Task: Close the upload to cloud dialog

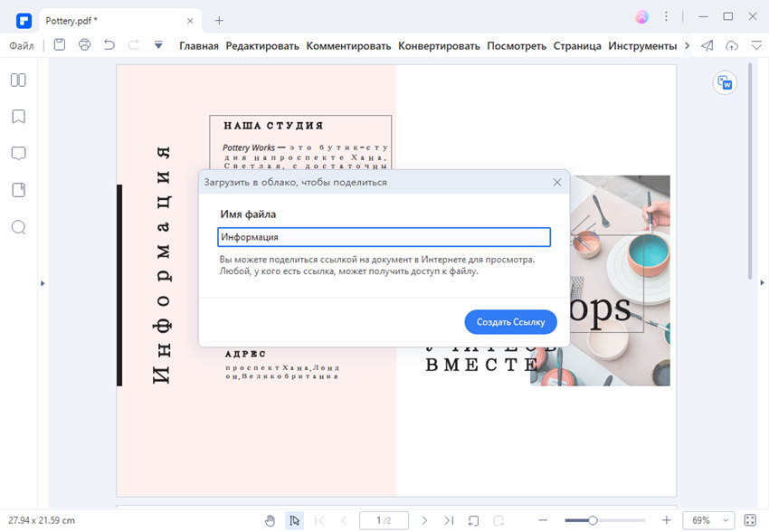Action: (557, 183)
